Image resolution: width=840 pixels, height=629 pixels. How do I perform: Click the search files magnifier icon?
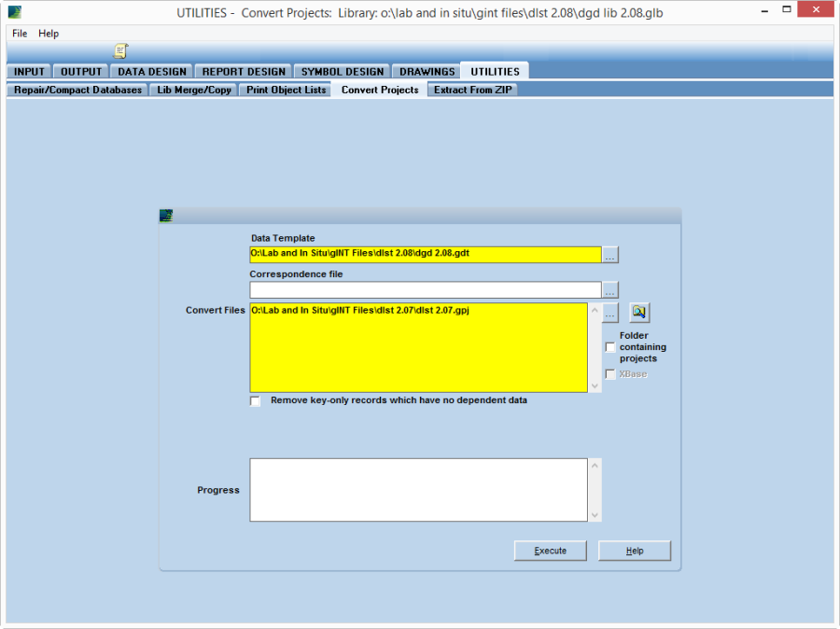(639, 313)
